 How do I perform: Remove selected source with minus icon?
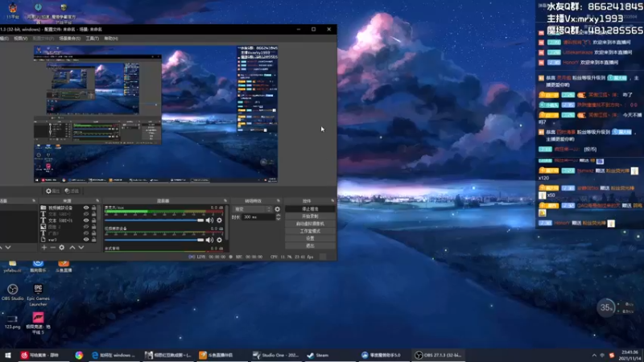52,248
